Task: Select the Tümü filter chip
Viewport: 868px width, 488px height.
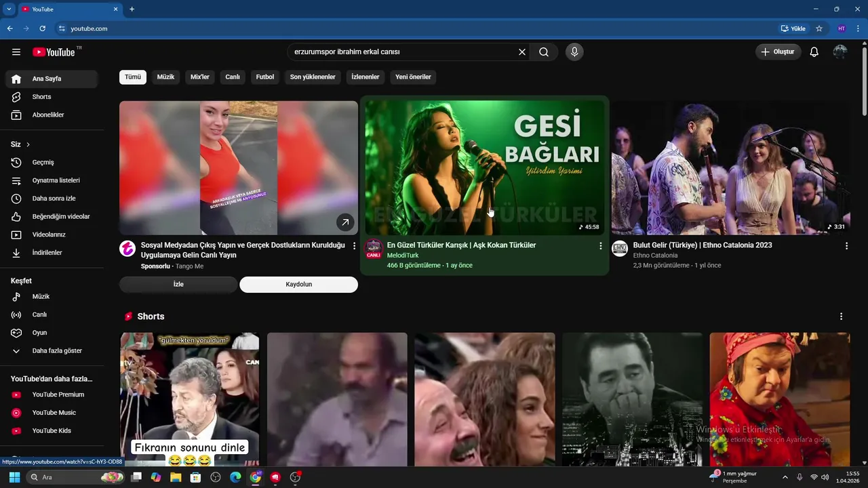Action: click(133, 77)
